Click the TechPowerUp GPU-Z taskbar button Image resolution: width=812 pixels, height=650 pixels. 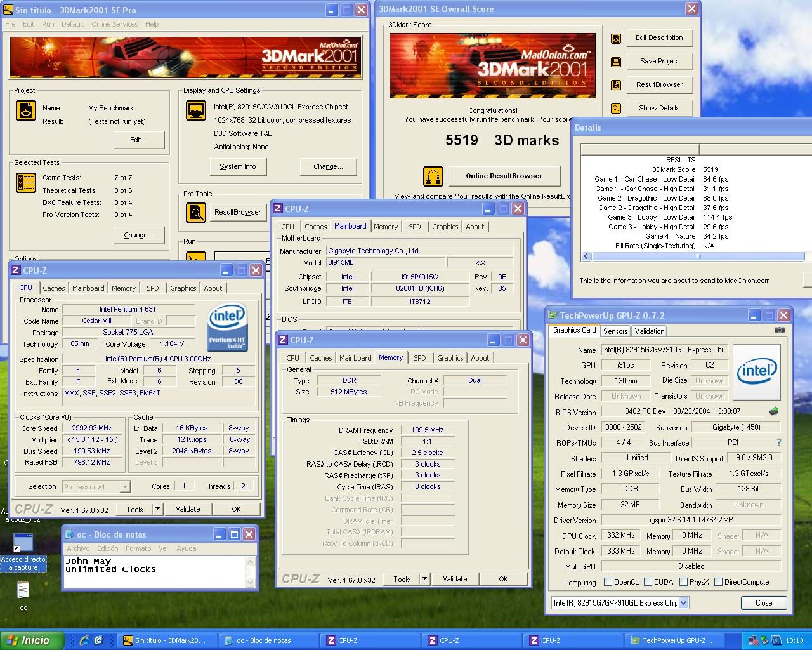click(674, 640)
